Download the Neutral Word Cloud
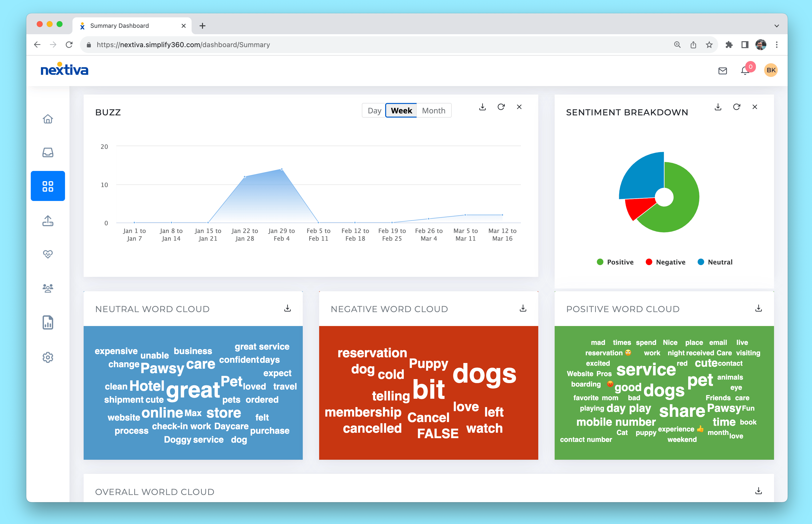Image resolution: width=812 pixels, height=524 pixels. click(287, 308)
